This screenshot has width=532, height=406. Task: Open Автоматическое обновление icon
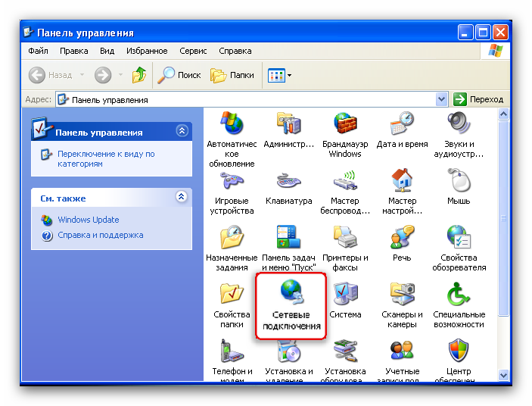coord(232,123)
